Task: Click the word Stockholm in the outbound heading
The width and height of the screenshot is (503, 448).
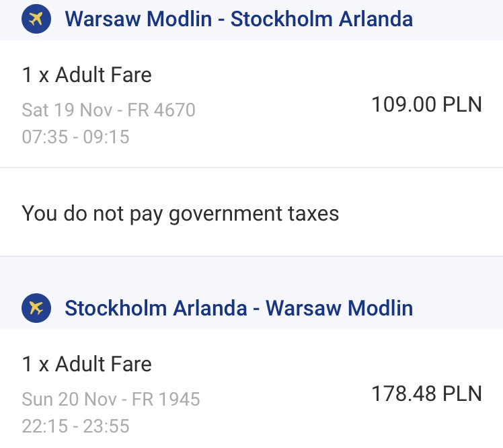Action: [281, 19]
